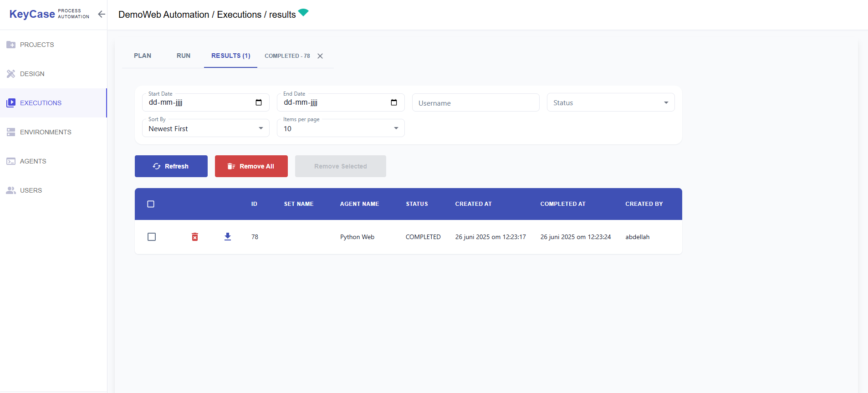The image size is (868, 393).
Task: Download result of execution 78
Action: click(x=228, y=237)
